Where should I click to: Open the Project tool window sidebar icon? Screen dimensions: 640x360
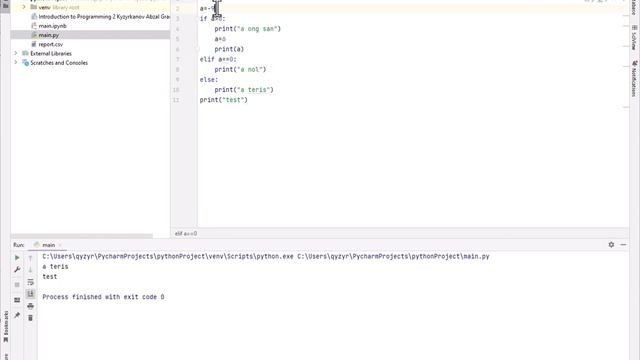pyautogui.click(x=5, y=5)
